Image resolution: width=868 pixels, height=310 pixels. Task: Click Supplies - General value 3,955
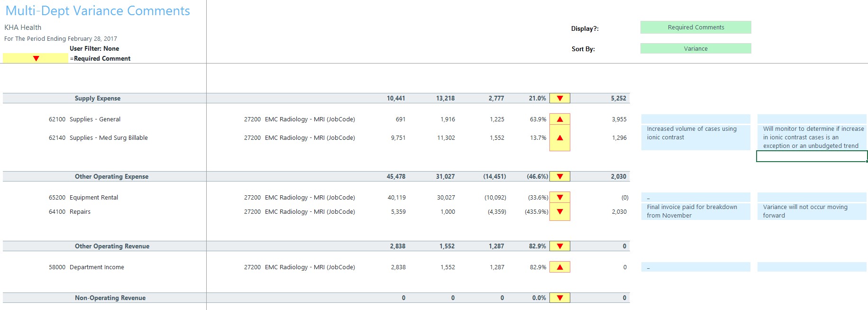click(x=619, y=119)
